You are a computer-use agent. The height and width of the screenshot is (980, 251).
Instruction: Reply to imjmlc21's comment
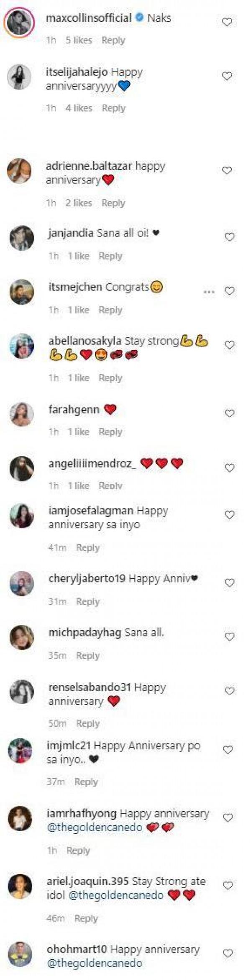[x=86, y=781]
